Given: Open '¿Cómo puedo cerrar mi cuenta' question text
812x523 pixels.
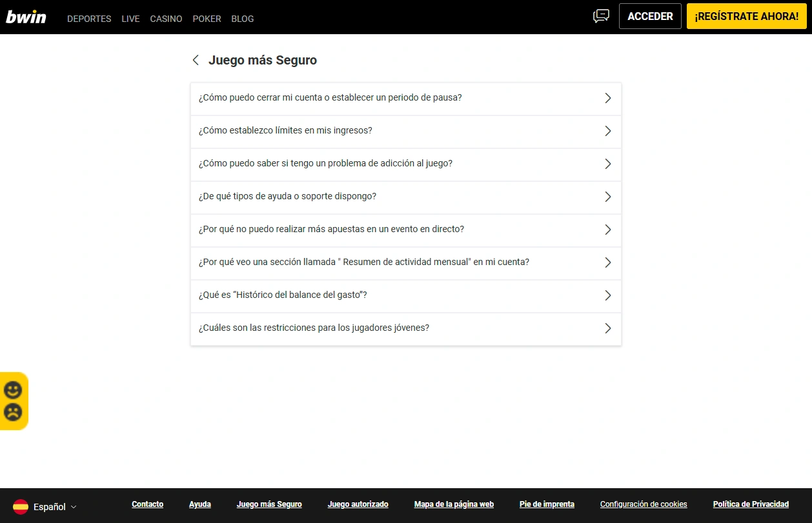Looking at the screenshot, I should coord(330,98).
